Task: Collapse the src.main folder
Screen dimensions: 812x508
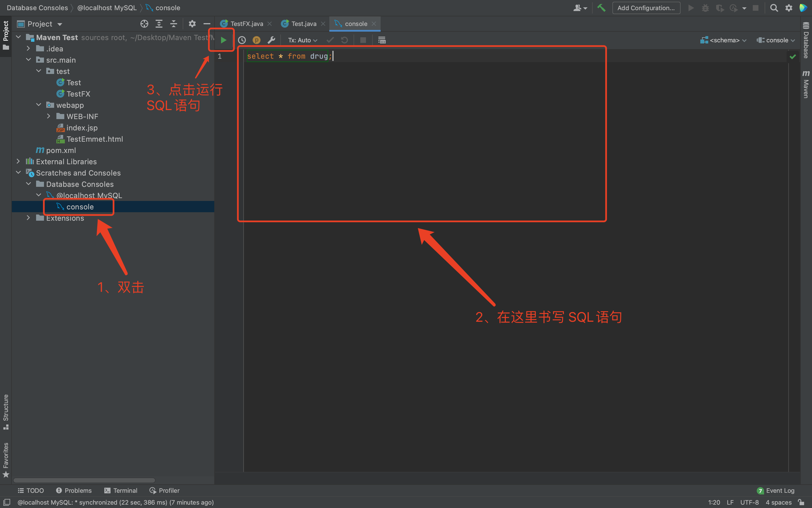Action: coord(28,60)
